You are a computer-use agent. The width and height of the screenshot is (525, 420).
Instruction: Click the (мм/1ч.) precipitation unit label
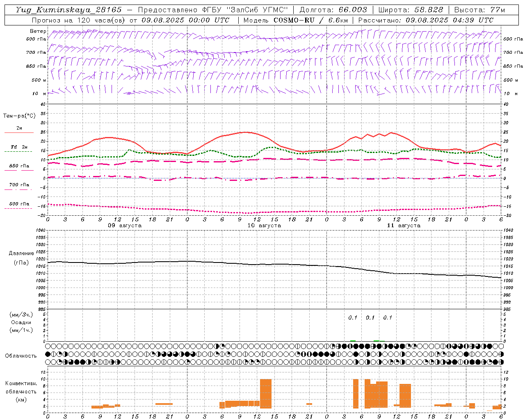(x=21, y=330)
